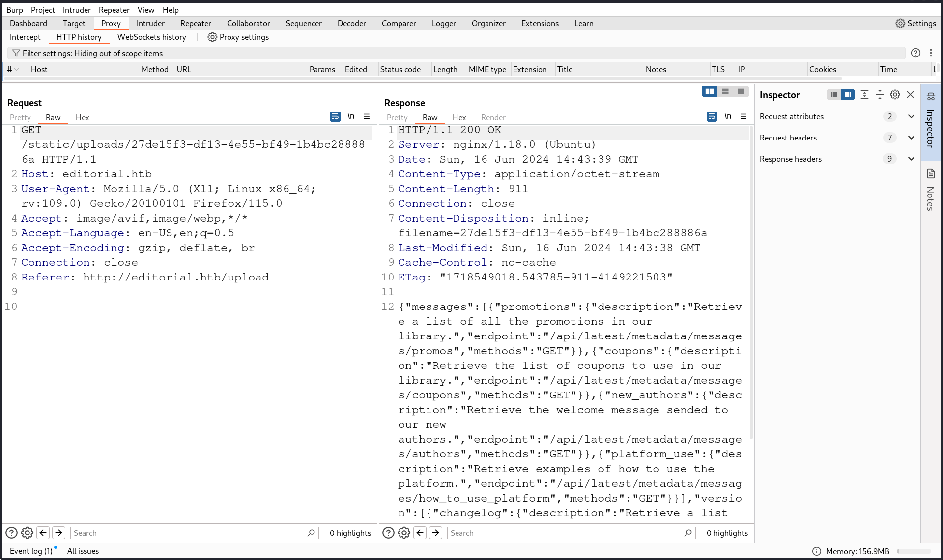This screenshot has width=943, height=560.
Task: Switch Request view to Hex
Action: (x=83, y=117)
